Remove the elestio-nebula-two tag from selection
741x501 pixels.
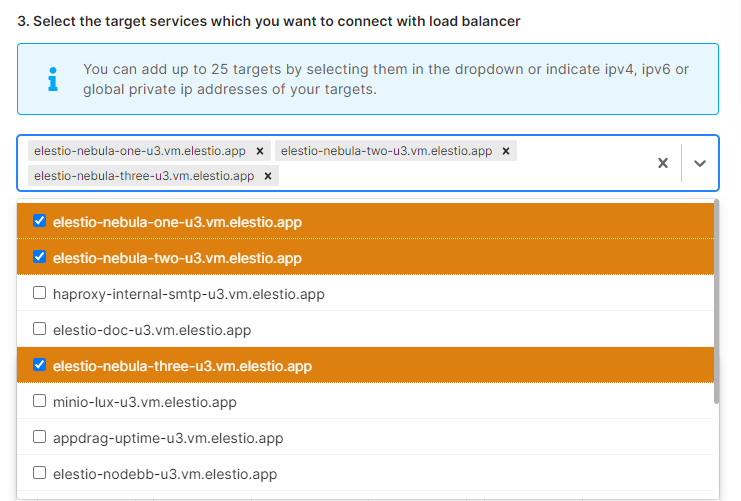point(507,151)
